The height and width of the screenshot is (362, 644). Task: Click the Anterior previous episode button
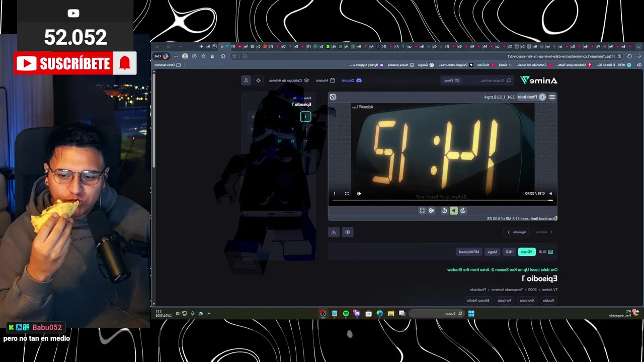(544, 232)
